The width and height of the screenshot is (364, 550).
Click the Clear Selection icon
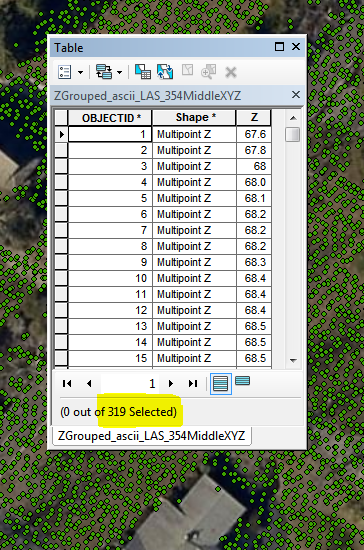click(x=187, y=70)
